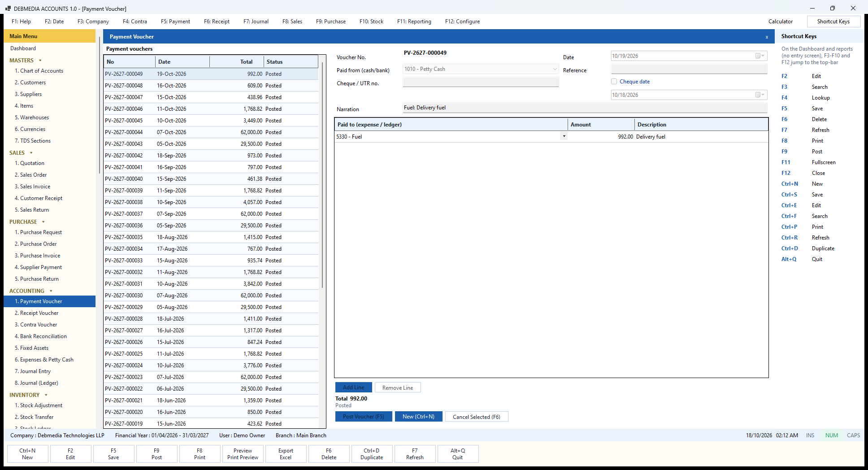Sort vouchers by the Total column header
This screenshot has height=470, width=868.
pos(236,62)
